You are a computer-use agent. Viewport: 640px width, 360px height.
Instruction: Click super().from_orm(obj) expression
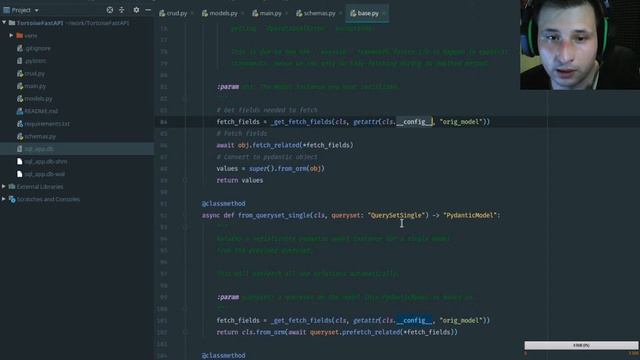287,168
